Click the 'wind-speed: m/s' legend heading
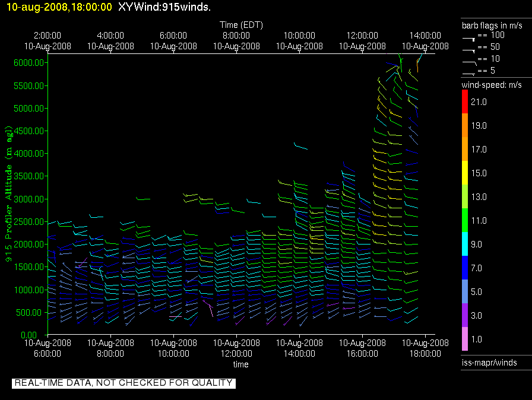The height and width of the screenshot is (400, 532). [492, 85]
